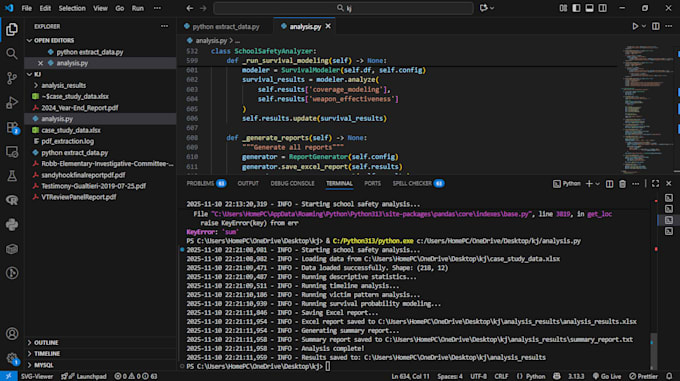The image size is (680, 381).
Task: Close the analysis.py editor tab
Action: click(x=328, y=26)
